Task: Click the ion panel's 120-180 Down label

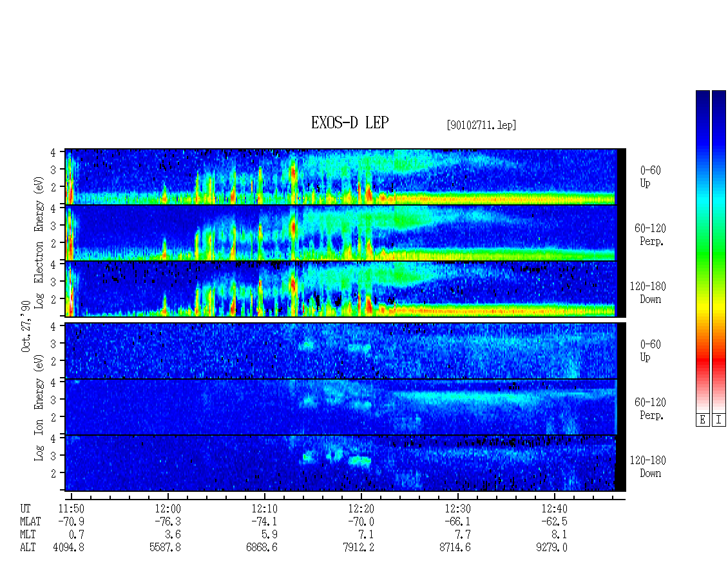Action: (x=647, y=467)
